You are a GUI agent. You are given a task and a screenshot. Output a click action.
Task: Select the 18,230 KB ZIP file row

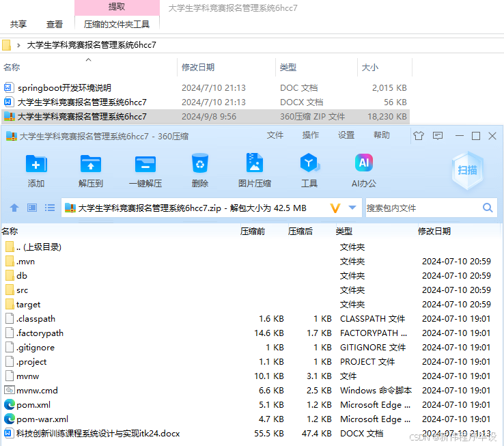click(206, 116)
